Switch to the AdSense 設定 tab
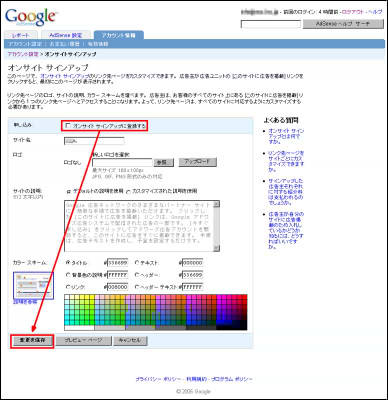Viewport: 388px width, 400px height. (x=66, y=35)
